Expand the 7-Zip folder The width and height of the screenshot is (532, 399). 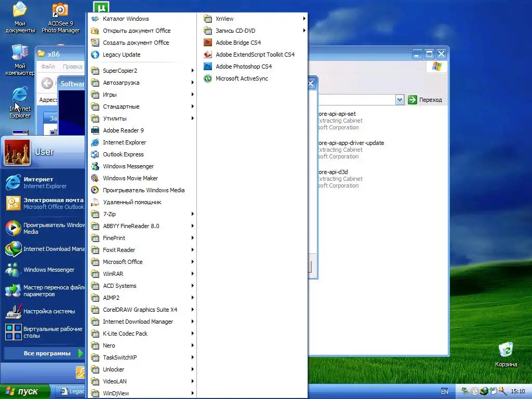tap(142, 214)
